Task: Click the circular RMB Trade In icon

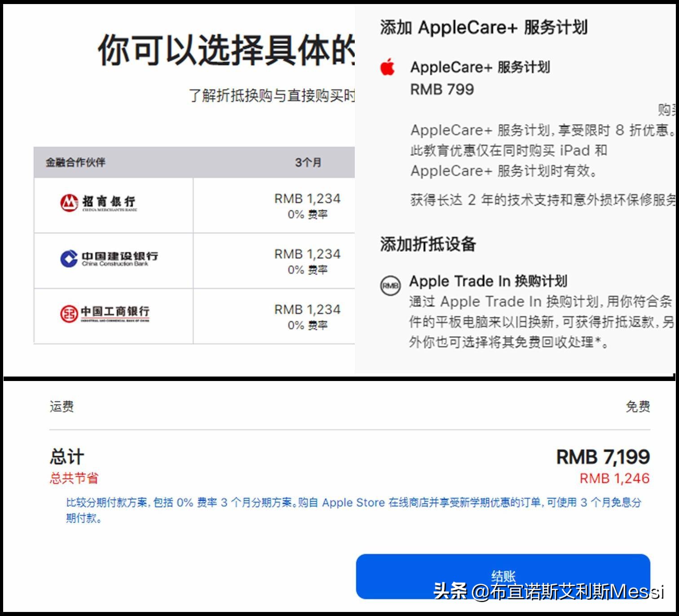Action: click(x=390, y=286)
